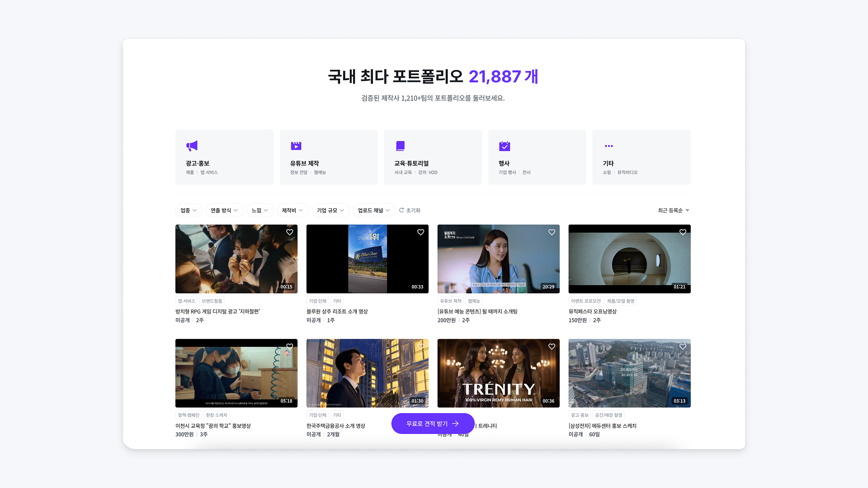Open the 유튜브 예능 될 때까지 소개팅 thumbnail
Screen dimensions: 868x488
[x=498, y=259]
